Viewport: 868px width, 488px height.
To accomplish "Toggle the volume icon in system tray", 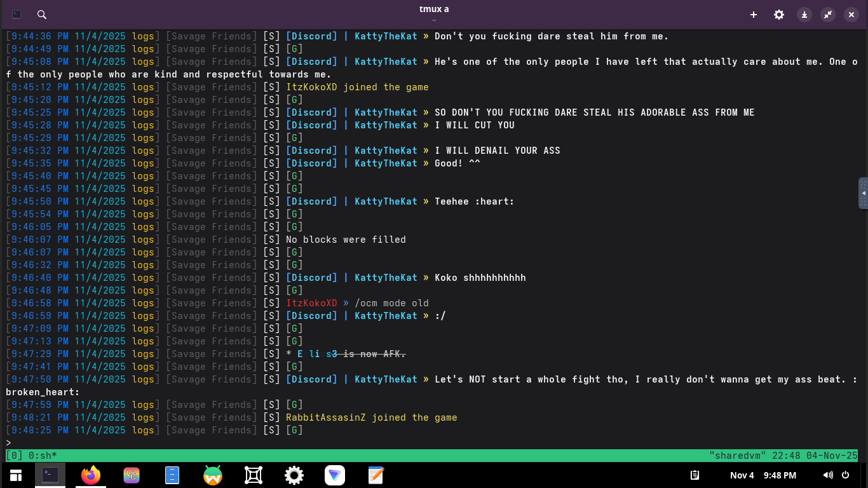I will click(x=828, y=475).
